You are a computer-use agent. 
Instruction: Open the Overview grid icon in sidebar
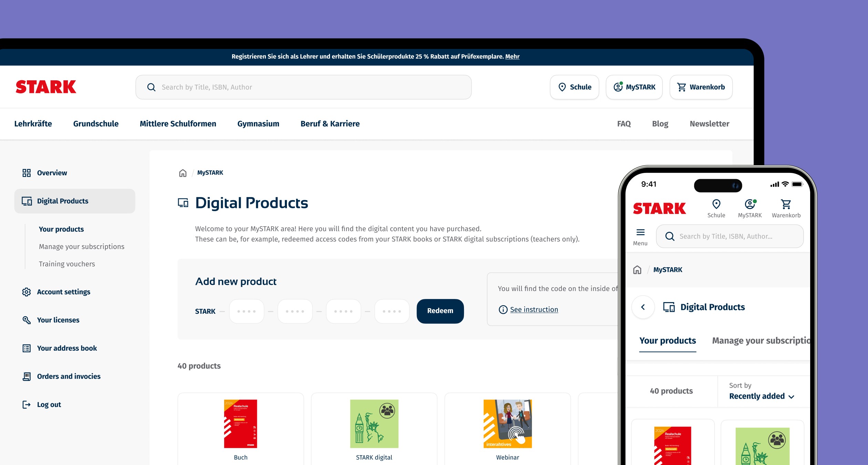[27, 173]
